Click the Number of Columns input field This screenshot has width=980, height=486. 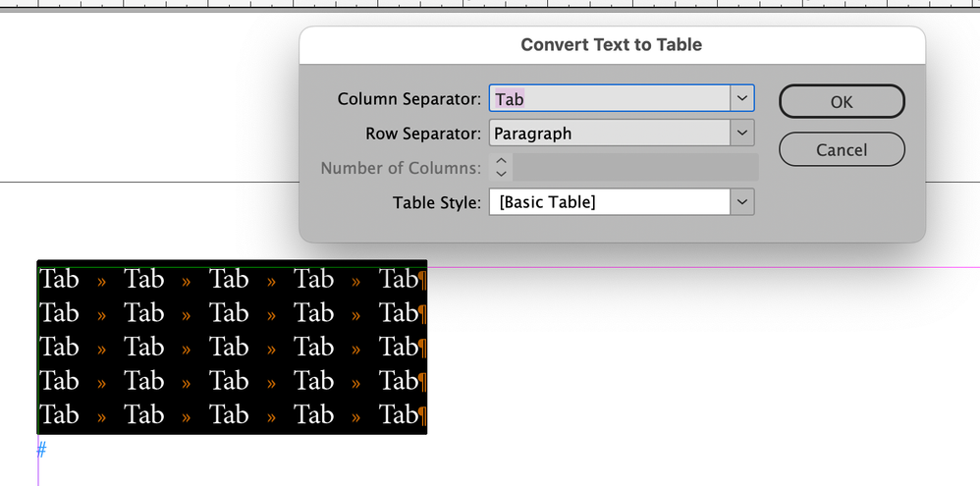pyautogui.click(x=636, y=167)
